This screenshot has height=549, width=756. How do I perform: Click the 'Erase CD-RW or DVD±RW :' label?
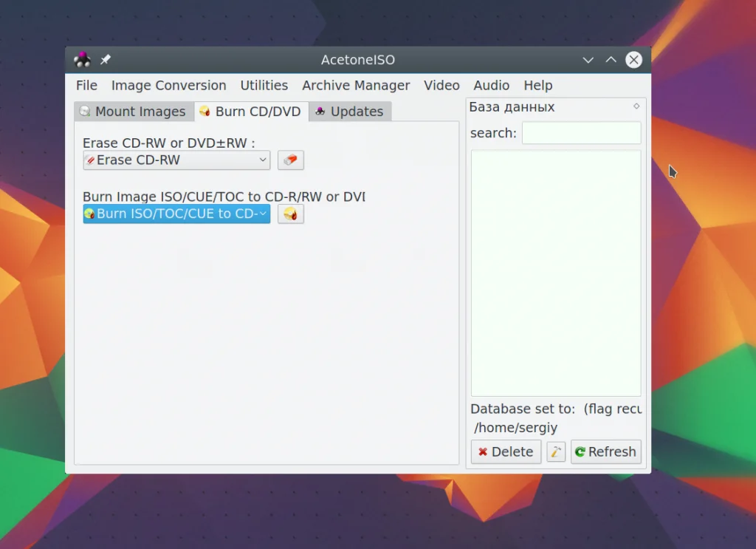(169, 143)
